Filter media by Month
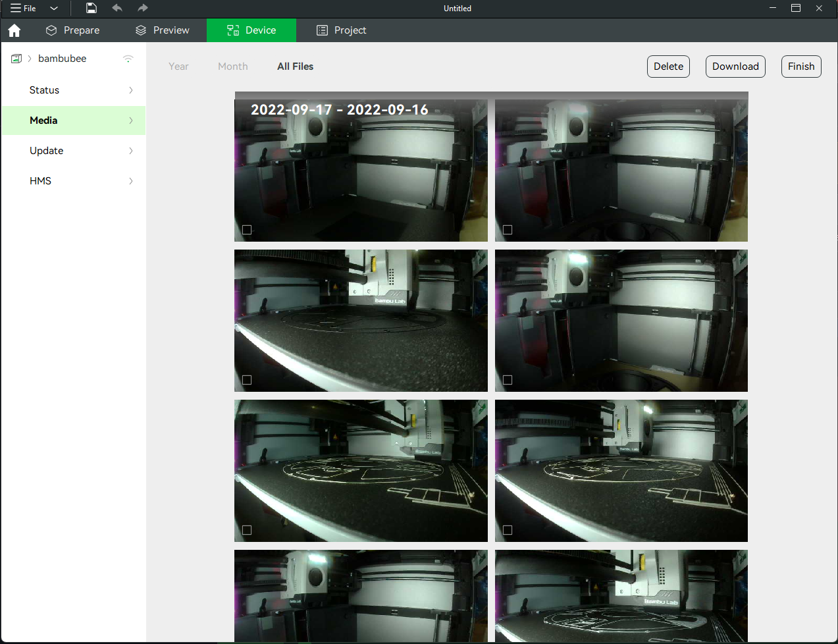The width and height of the screenshot is (838, 644). [x=232, y=67]
